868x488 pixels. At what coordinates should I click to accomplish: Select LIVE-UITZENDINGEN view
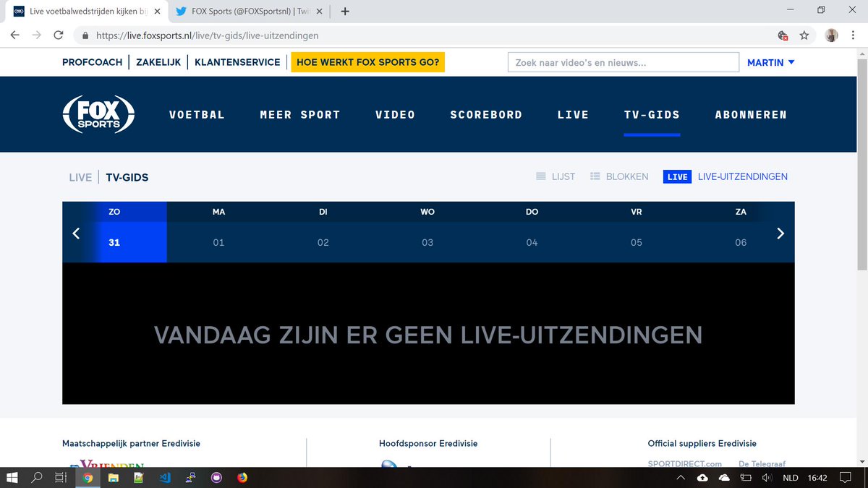[x=726, y=176]
